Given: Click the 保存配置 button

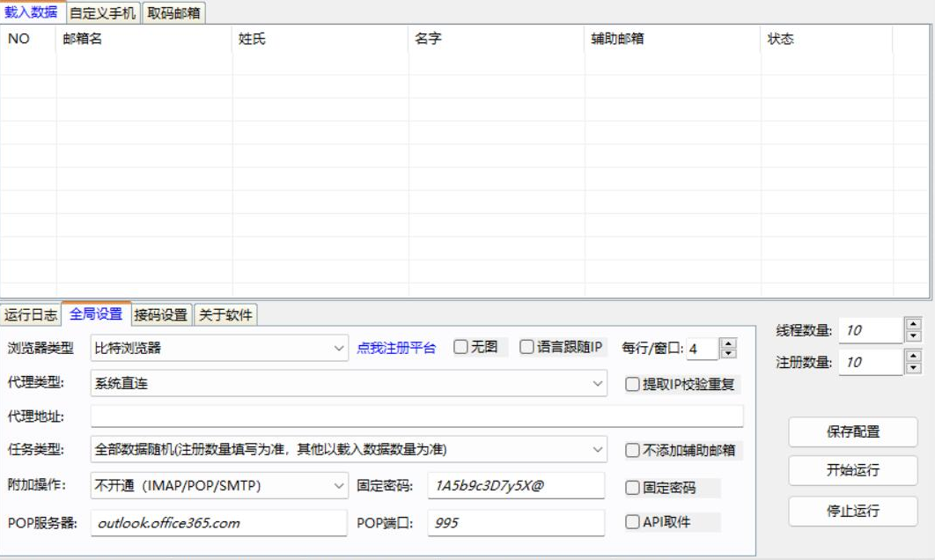Looking at the screenshot, I should [x=852, y=431].
